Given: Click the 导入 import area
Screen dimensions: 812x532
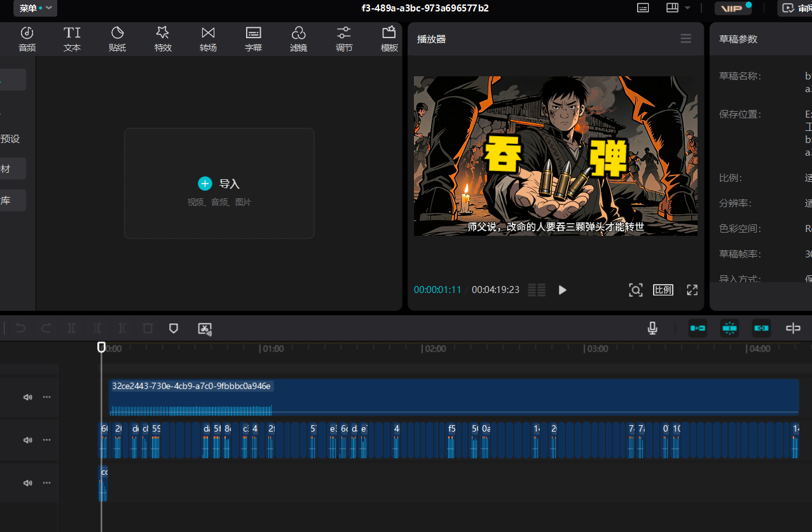Looking at the screenshot, I should click(219, 184).
